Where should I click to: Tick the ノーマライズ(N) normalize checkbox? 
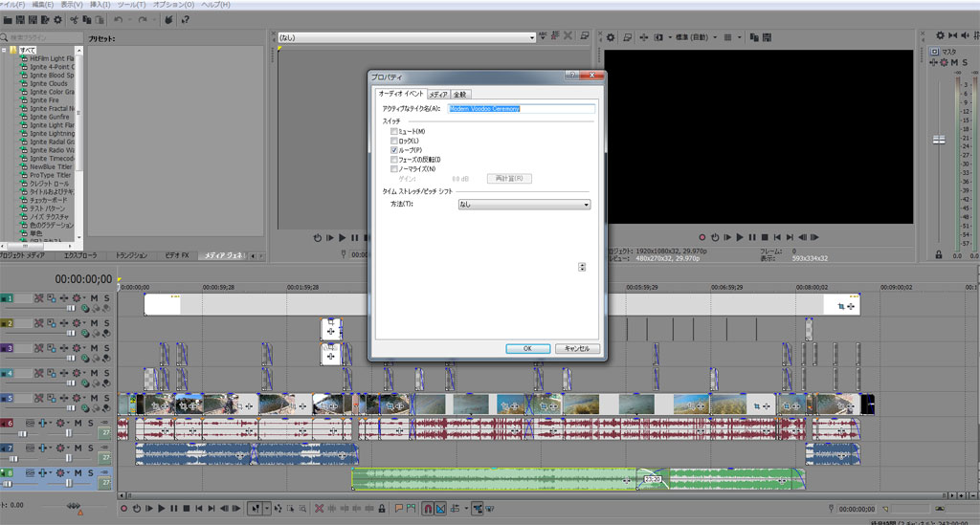[x=394, y=168]
